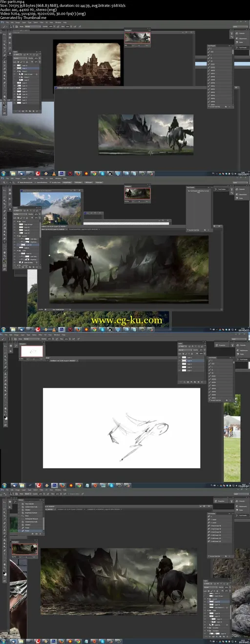Open Properties panel button in rocks-photo screenshot
The width and height of the screenshot is (250, 644).
pos(220,501)
